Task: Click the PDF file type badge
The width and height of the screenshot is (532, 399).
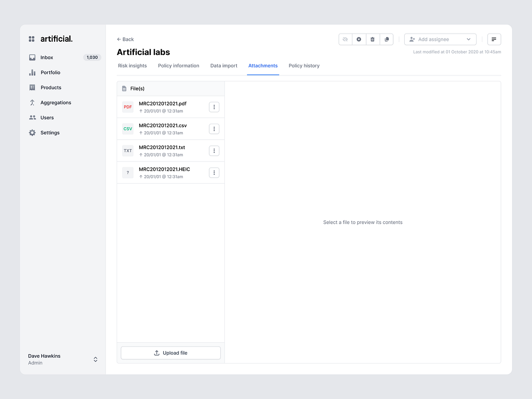Action: click(x=128, y=107)
